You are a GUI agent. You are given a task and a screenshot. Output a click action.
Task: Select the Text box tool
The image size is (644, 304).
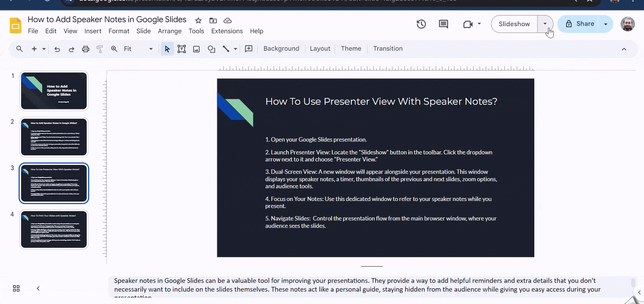181,49
